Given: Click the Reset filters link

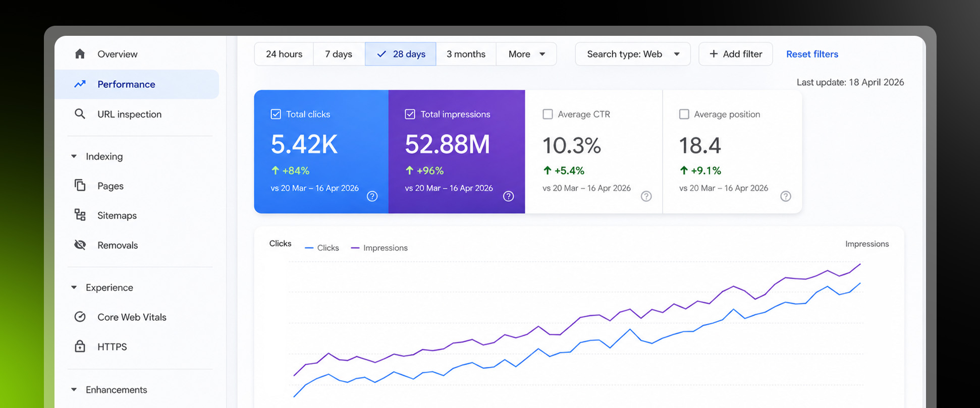Looking at the screenshot, I should [812, 54].
